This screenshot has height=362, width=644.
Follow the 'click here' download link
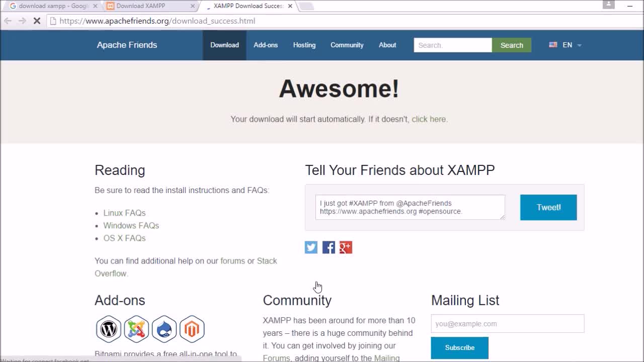(x=429, y=119)
